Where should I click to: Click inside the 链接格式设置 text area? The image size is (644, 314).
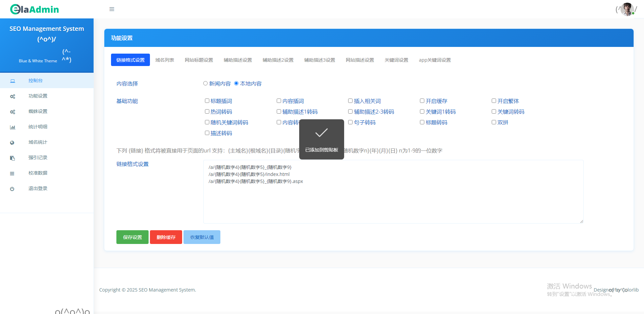393,201
